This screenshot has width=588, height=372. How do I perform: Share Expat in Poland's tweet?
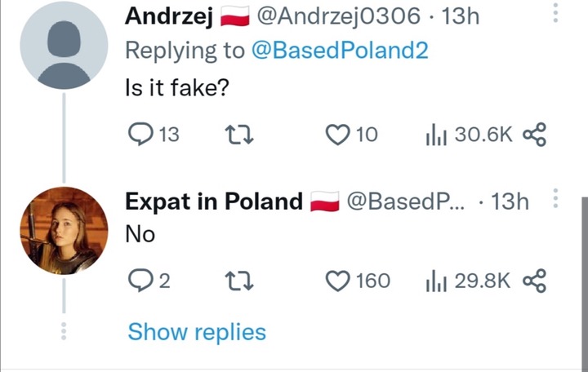point(533,281)
